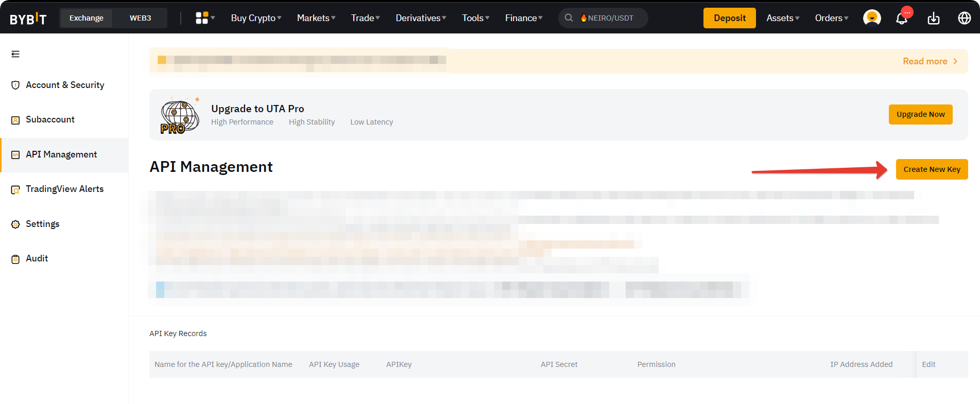Open the Audit page

click(37, 258)
